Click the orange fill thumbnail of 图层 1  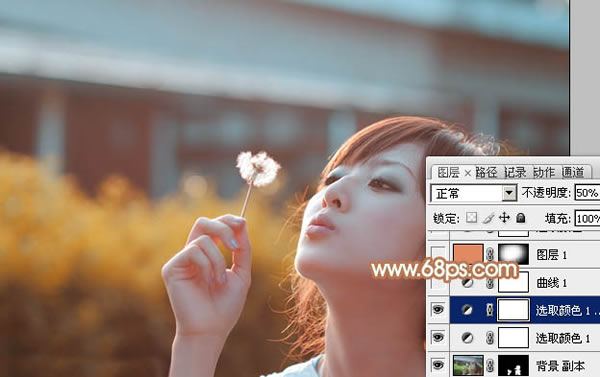click(x=468, y=254)
